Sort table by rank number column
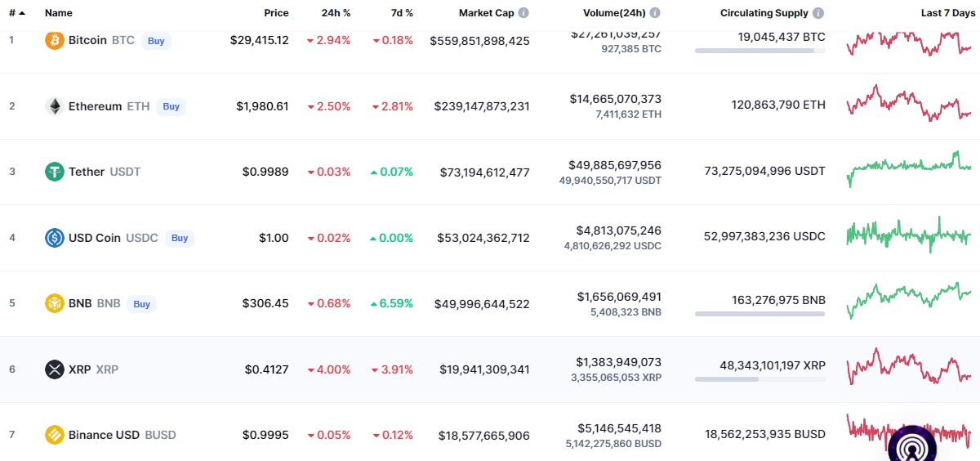 [x=17, y=13]
